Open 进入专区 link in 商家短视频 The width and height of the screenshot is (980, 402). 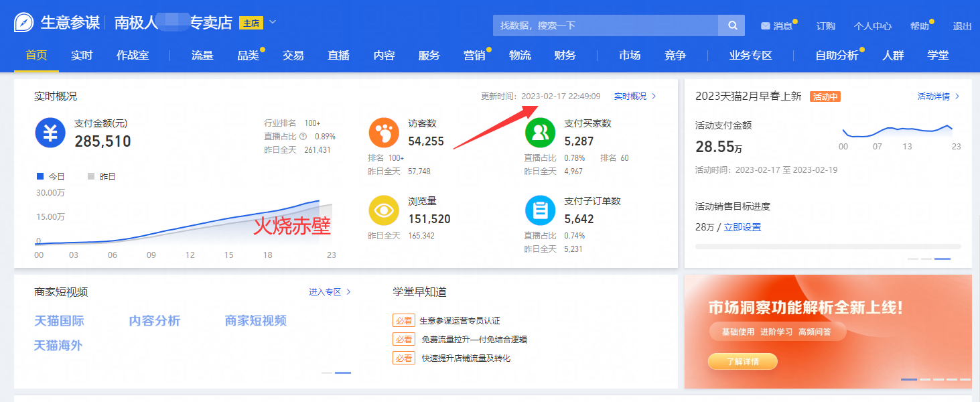tap(330, 292)
